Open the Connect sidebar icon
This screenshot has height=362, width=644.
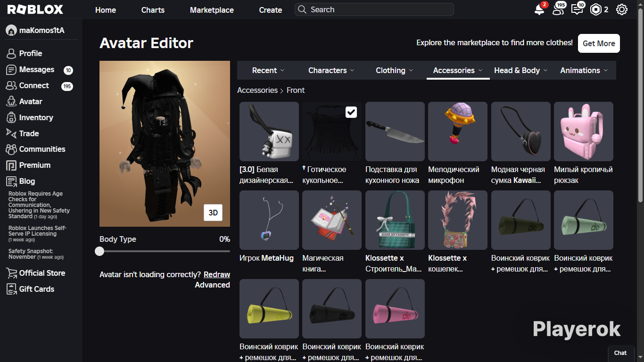point(11,86)
